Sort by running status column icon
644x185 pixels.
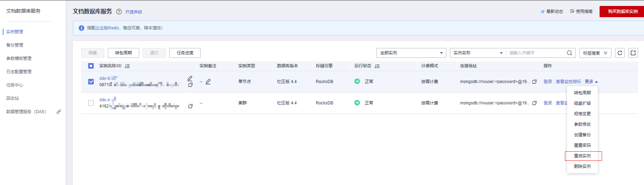pos(377,66)
